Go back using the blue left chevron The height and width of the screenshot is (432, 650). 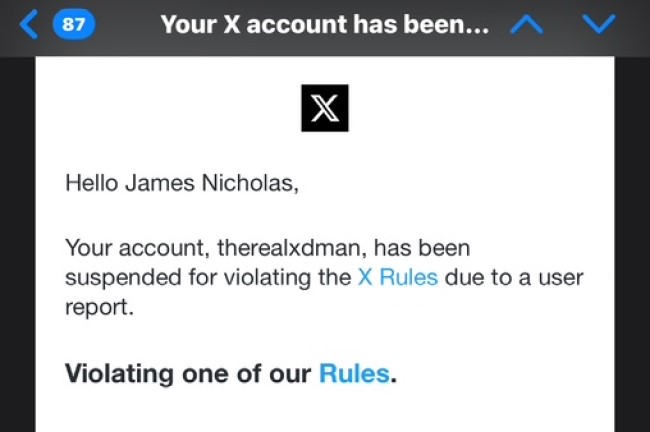point(29,24)
